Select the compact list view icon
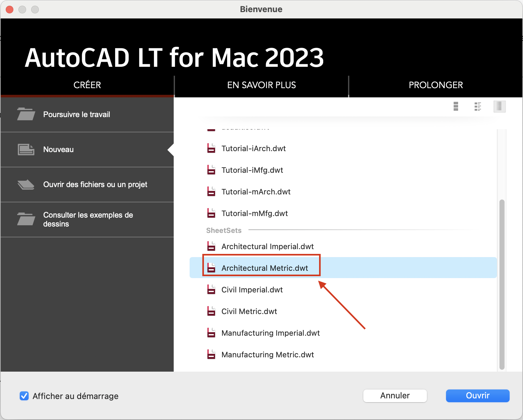Screen dimensions: 523x420 point(499,106)
